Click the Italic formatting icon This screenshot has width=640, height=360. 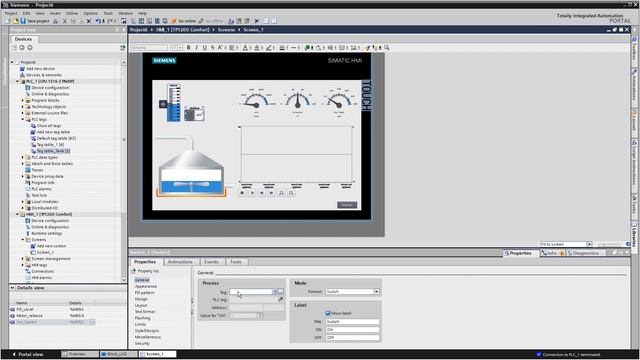click(196, 48)
